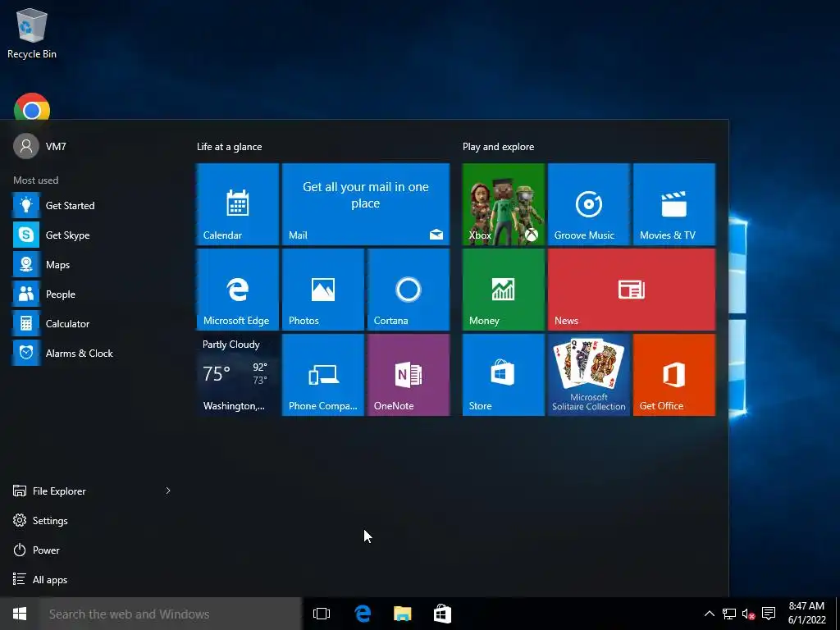Open Get Started from Most used
The width and height of the screenshot is (840, 630).
pos(91,205)
